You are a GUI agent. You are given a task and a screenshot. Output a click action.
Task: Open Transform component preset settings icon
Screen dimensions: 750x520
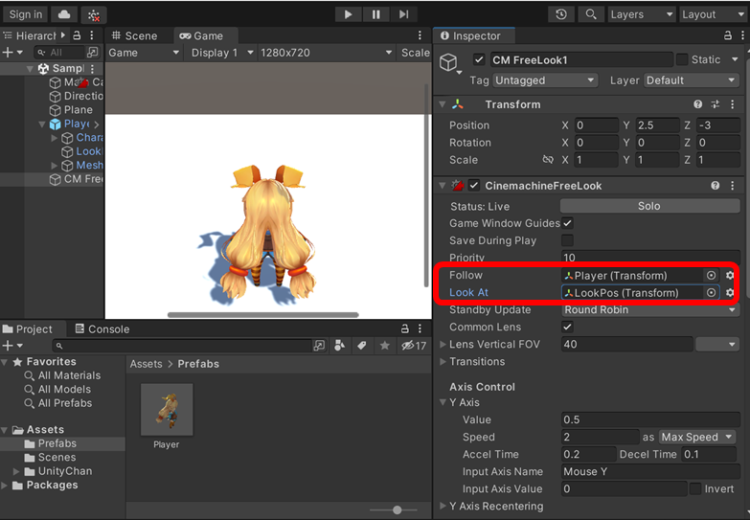point(716,104)
